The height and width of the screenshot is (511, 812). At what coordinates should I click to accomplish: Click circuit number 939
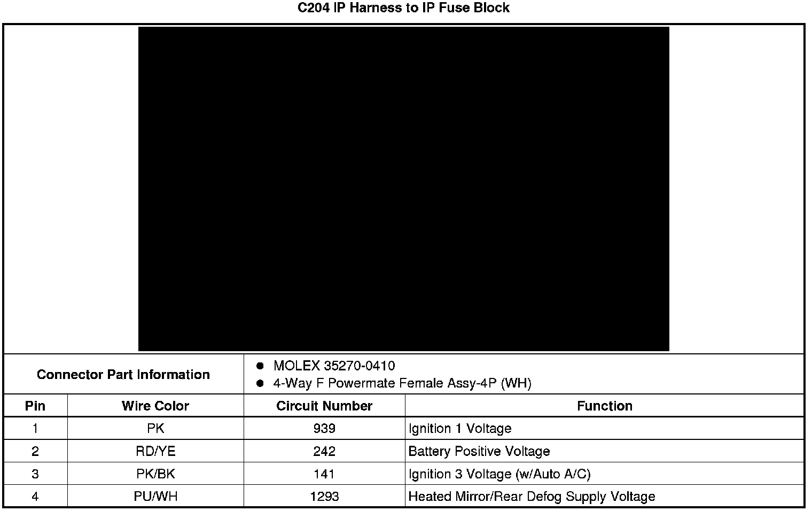point(324,429)
